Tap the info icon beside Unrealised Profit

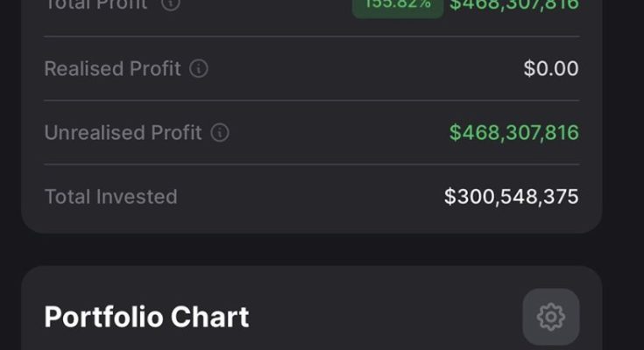[220, 133]
